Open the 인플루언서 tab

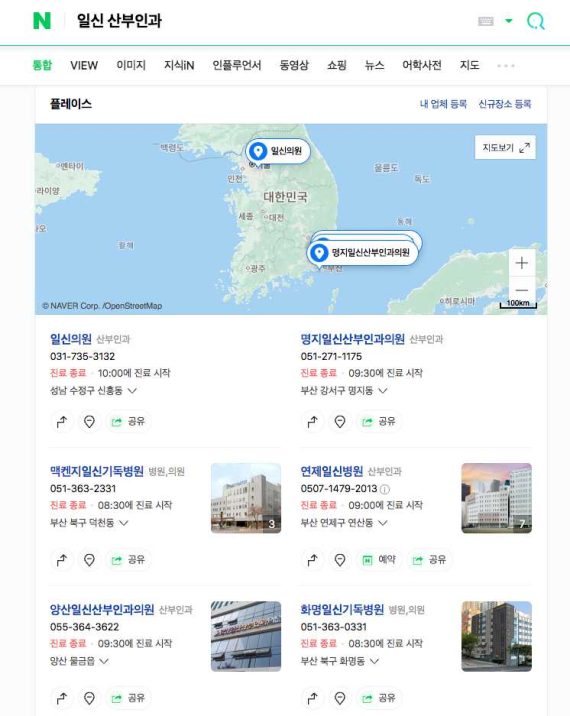click(x=237, y=65)
